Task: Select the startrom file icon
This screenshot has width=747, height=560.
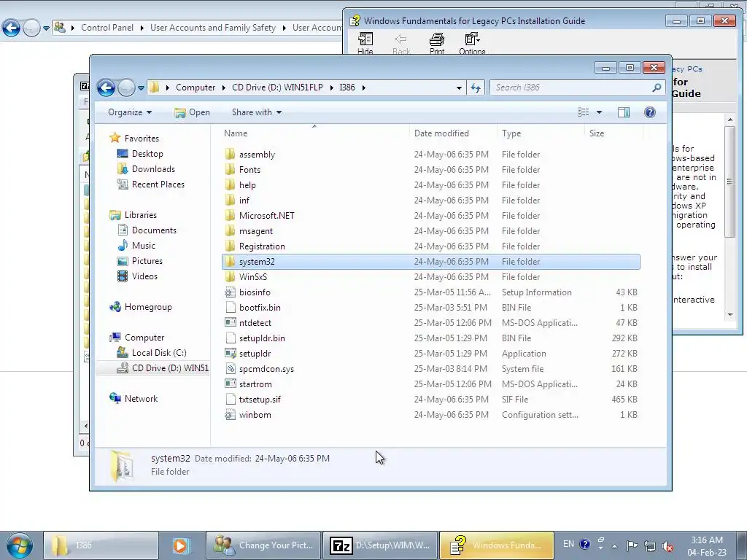Action: point(230,384)
